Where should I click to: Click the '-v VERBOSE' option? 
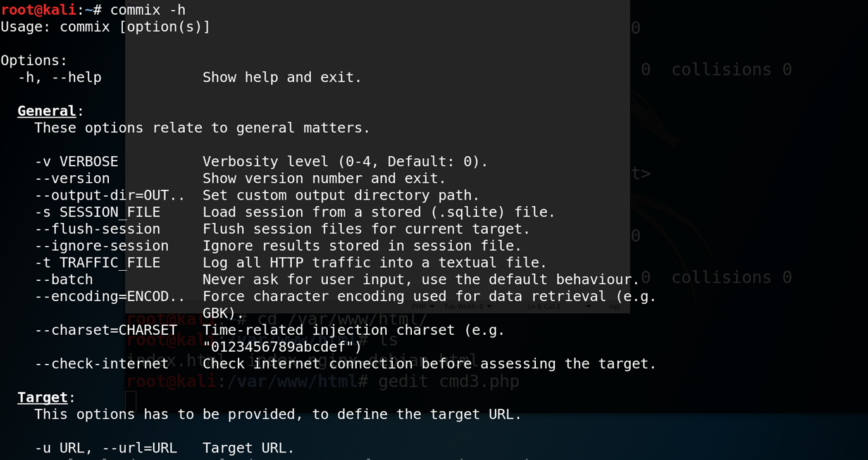(x=76, y=161)
